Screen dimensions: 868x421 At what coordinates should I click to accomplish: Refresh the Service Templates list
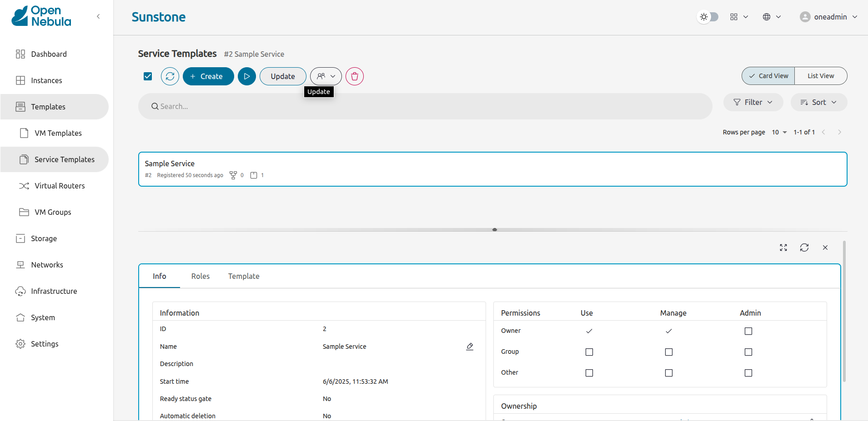[x=170, y=76]
